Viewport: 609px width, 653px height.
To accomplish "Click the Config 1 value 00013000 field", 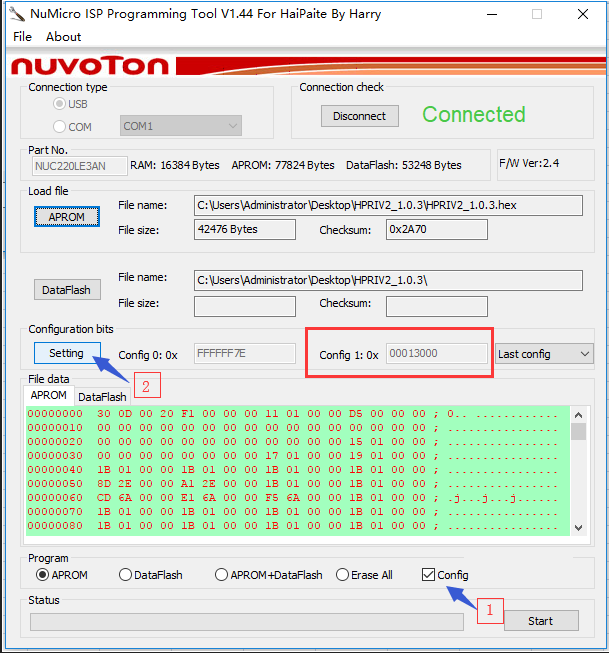I will (437, 354).
